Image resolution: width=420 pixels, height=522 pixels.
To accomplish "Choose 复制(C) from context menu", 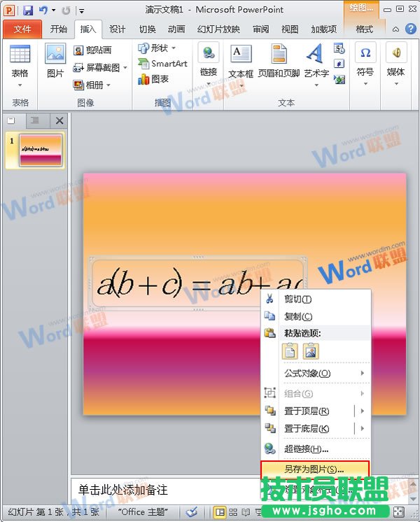I will coord(316,316).
